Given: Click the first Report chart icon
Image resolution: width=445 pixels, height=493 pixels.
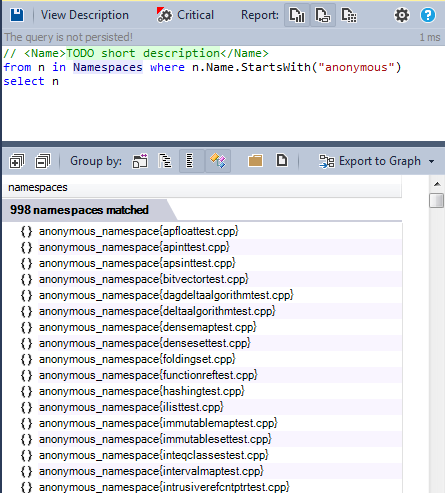Looking at the screenshot, I should [297, 15].
